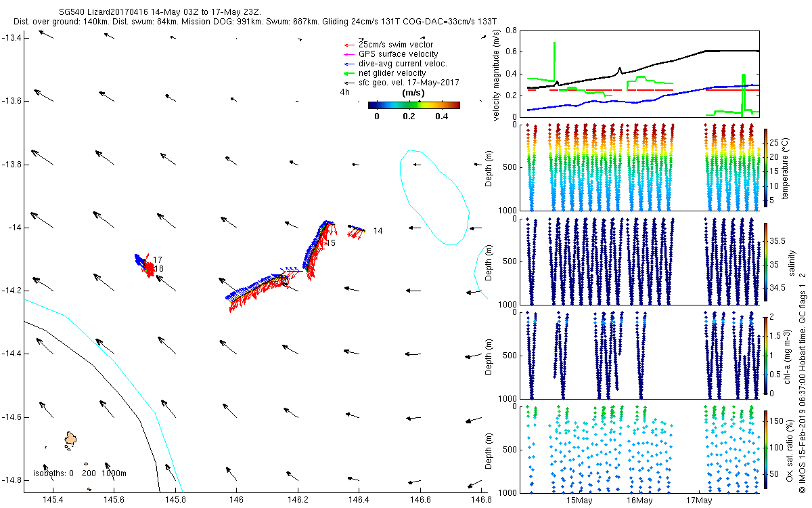Select the orange island shape on the map
This screenshot has height=508, width=812.
(x=70, y=439)
